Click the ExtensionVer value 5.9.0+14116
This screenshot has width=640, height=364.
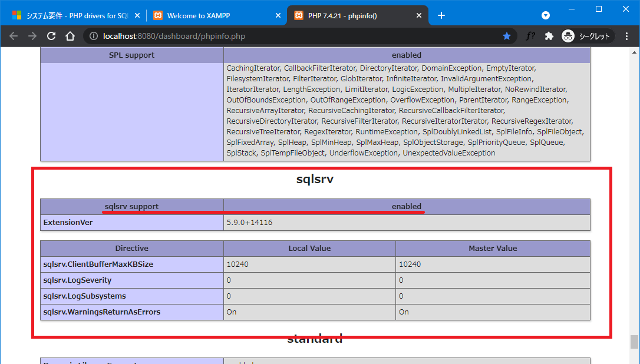click(249, 223)
